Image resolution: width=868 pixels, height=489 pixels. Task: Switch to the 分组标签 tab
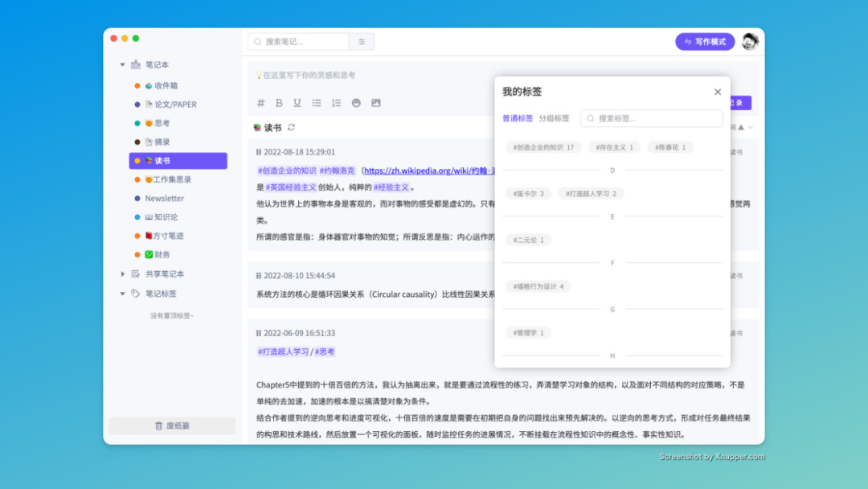554,118
